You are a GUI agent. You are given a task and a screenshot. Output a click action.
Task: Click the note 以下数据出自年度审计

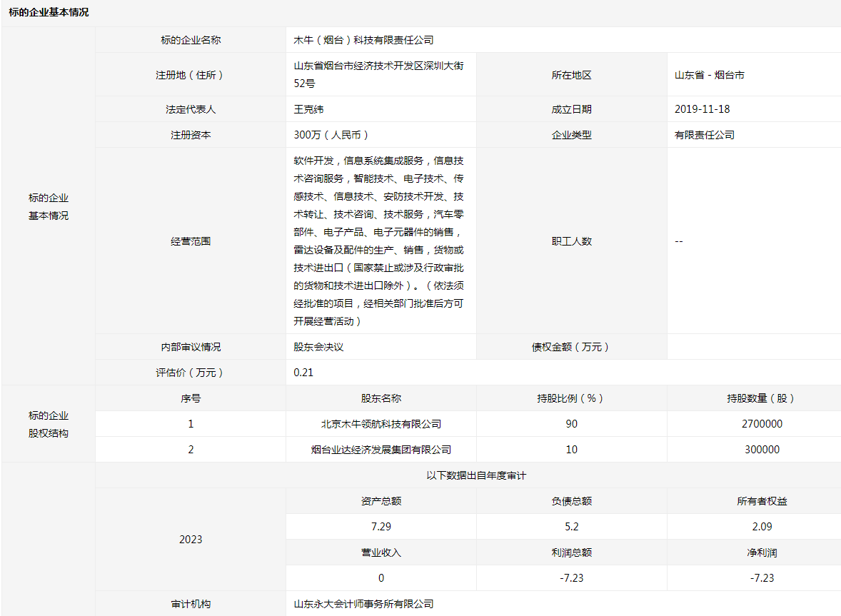pyautogui.click(x=476, y=476)
